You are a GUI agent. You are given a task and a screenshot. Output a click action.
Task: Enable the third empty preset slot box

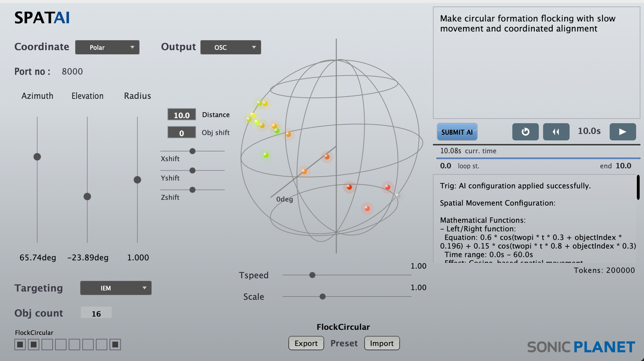(47, 344)
